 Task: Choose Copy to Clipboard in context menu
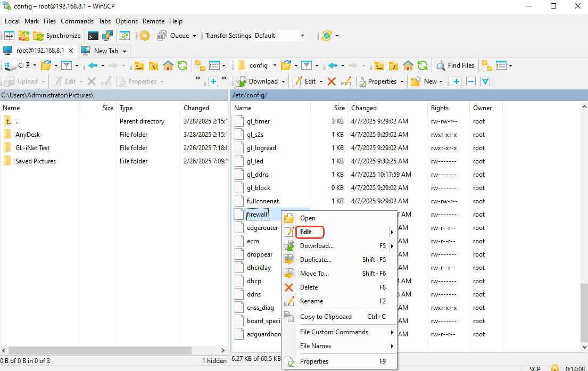click(339, 317)
